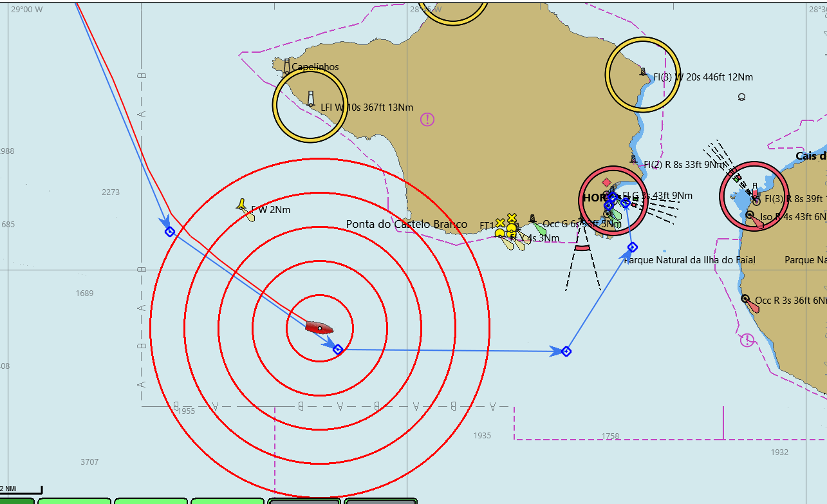The image size is (827, 504).
Task: Select the Capelinhos lighthouse symbol
Action: click(286, 66)
